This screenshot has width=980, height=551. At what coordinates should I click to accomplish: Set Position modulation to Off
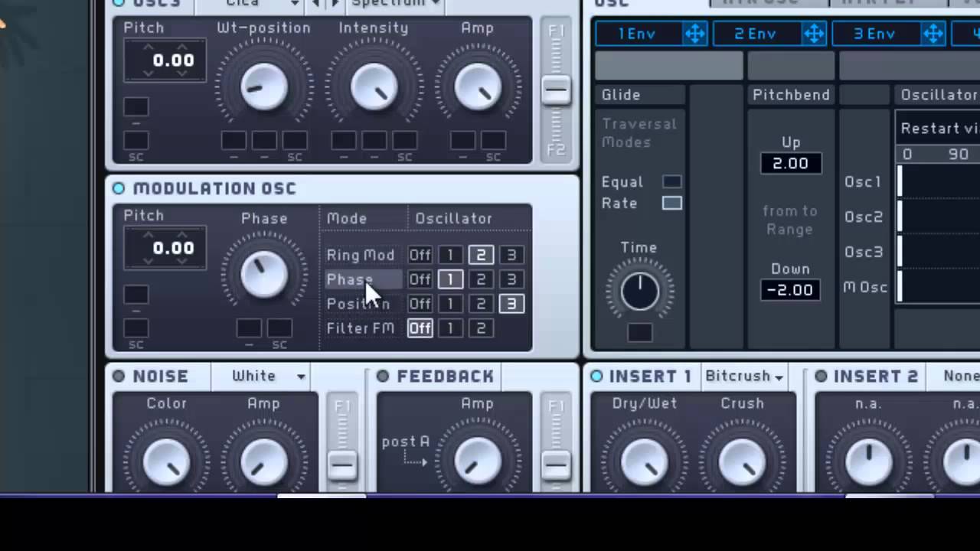click(420, 304)
